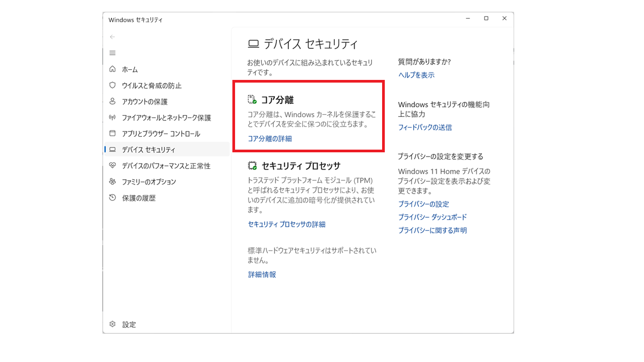
Task: Click the 標準ハードウェアセキュリティ support message
Action: pyautogui.click(x=312, y=256)
